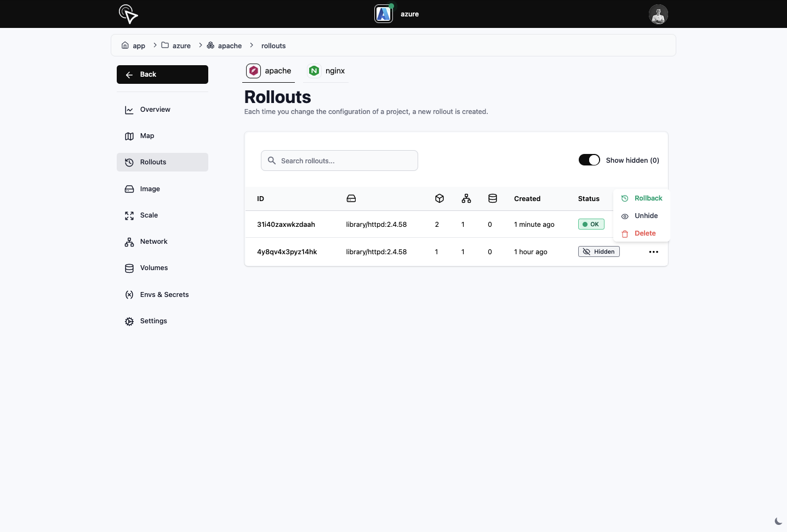Open the Scale page in sidebar
The width and height of the screenshot is (787, 532).
point(149,215)
